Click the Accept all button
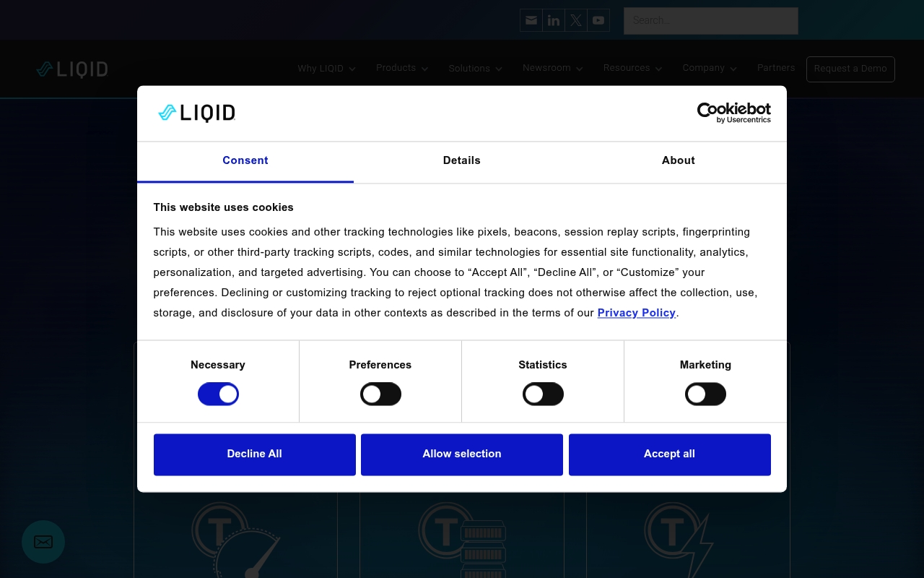This screenshot has height=578, width=924. [x=670, y=454]
